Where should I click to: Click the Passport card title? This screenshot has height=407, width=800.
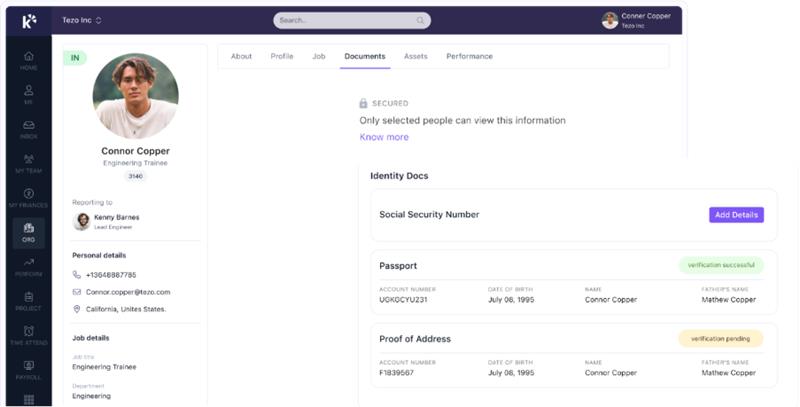(x=398, y=266)
